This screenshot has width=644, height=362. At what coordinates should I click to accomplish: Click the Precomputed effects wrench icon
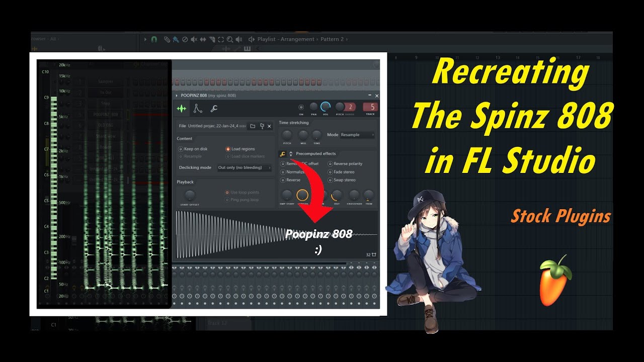(283, 154)
